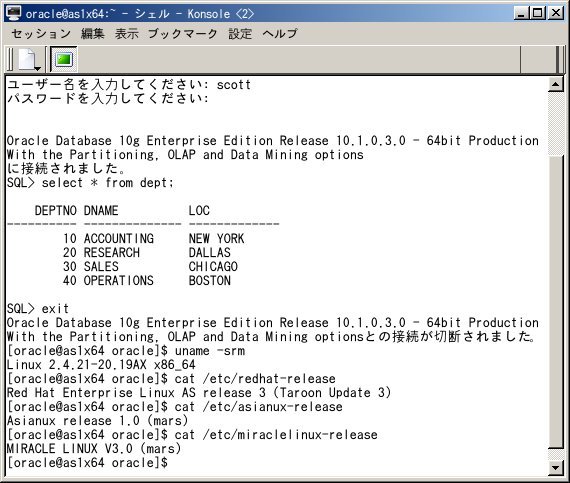This screenshot has width=570, height=483.
Task: Open the ブックマーク menu
Action: coord(183,33)
